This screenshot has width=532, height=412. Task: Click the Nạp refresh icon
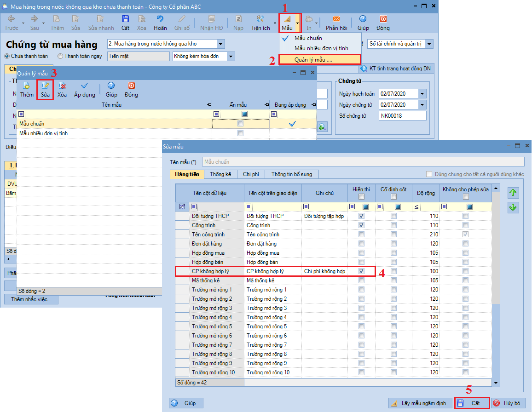coord(238,19)
